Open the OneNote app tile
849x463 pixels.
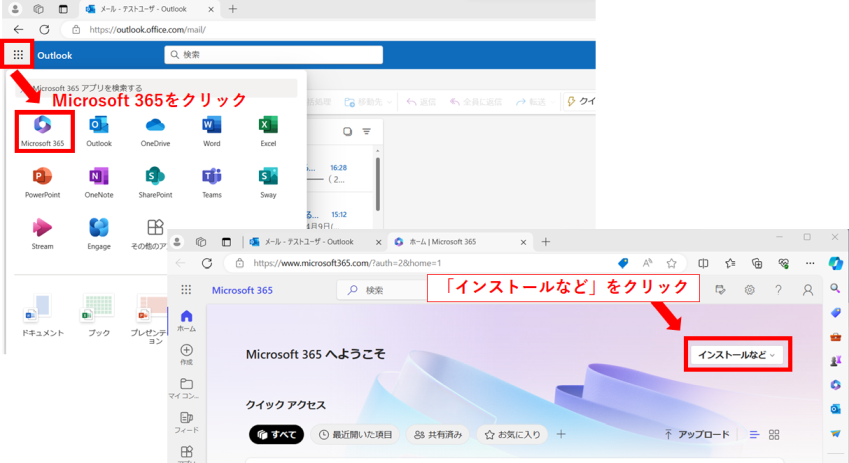tap(98, 182)
